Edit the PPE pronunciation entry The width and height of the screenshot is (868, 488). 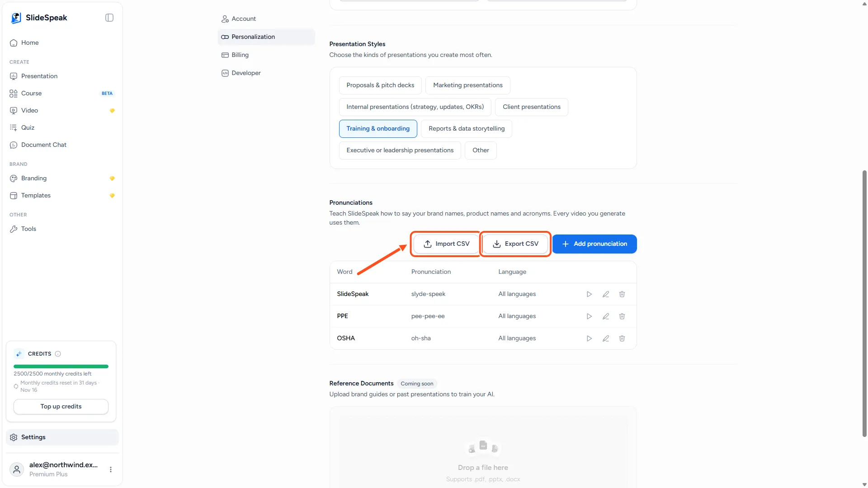(x=606, y=316)
